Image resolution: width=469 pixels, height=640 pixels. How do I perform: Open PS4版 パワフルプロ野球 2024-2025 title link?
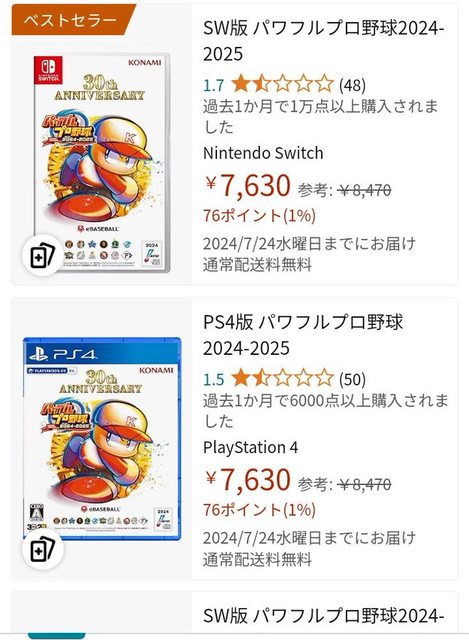[x=303, y=335]
